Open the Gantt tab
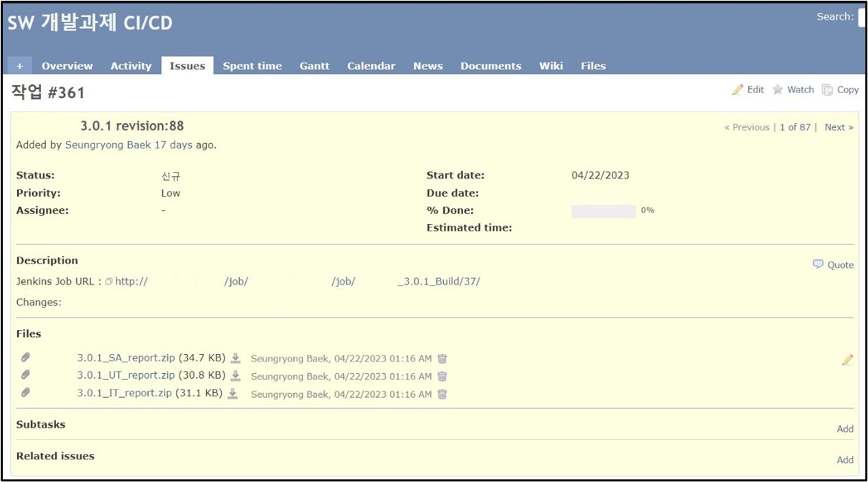 [x=314, y=66]
